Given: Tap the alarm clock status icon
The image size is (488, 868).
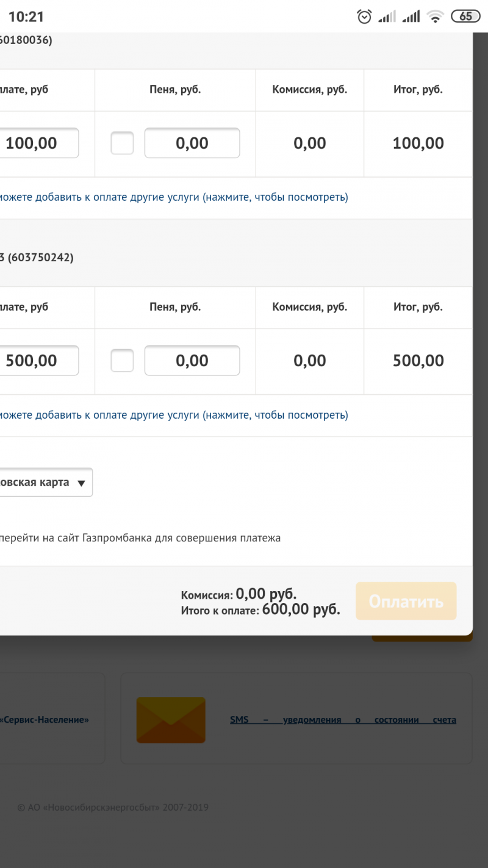Looking at the screenshot, I should point(364,16).
